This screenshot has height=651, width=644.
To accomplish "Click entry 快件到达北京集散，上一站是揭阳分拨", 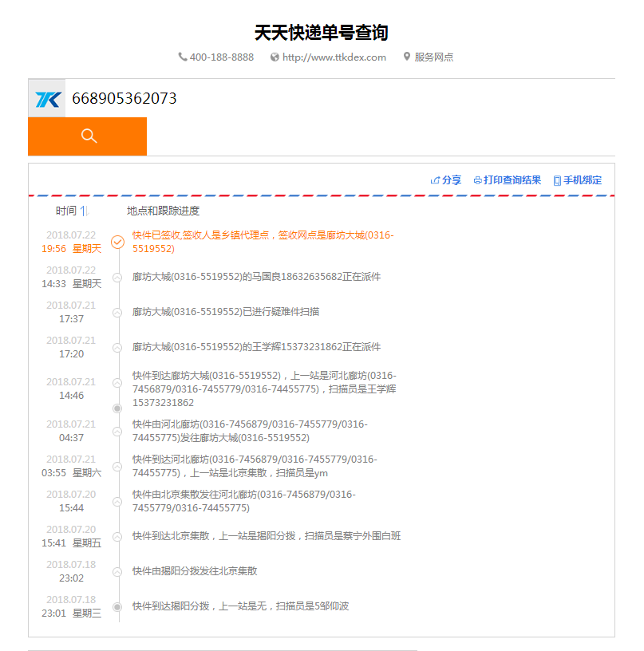I will pos(267,536).
